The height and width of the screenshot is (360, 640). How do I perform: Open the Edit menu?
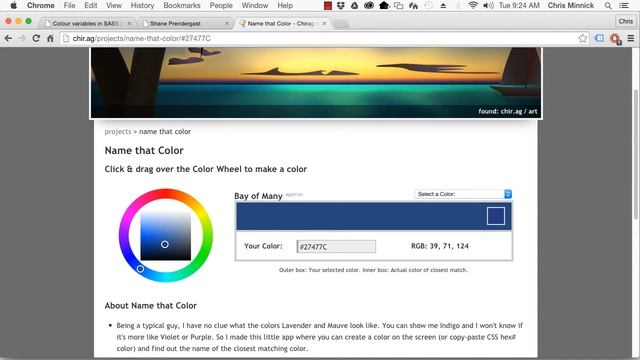(90, 5)
